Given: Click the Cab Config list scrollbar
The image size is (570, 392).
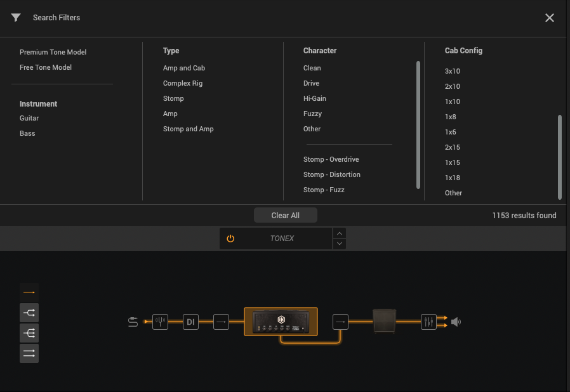Looking at the screenshot, I should 559,155.
